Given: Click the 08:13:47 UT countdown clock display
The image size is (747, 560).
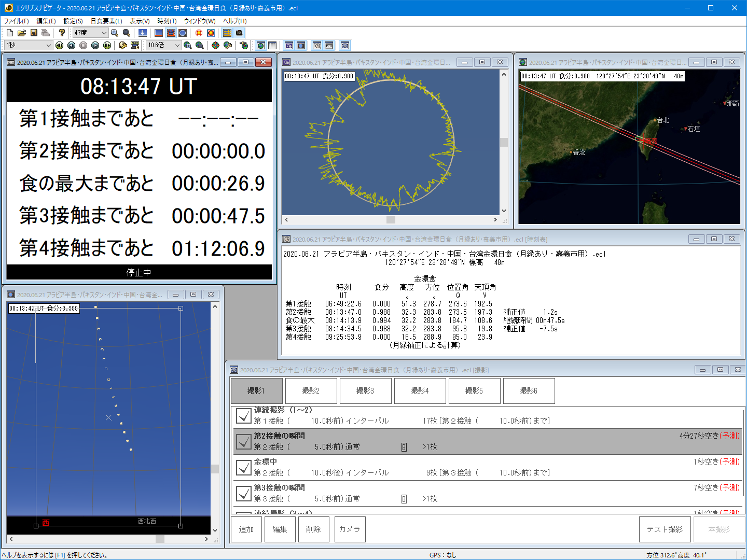Looking at the screenshot, I should 139,86.
